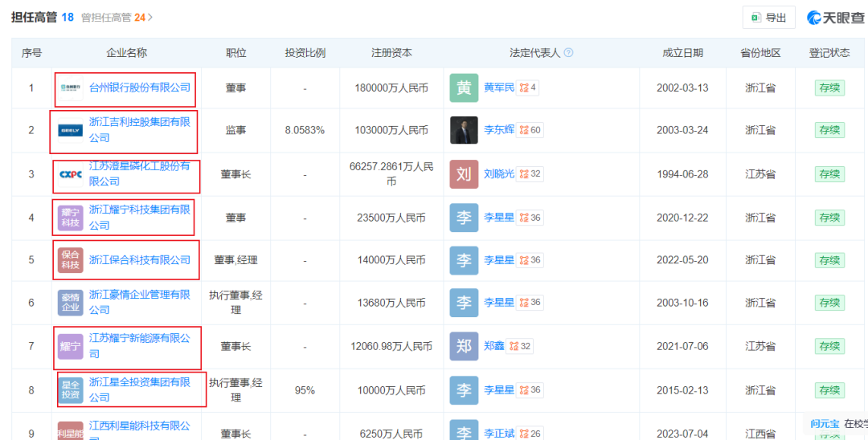Switch to 曾担任高管 24 tab

[113, 18]
